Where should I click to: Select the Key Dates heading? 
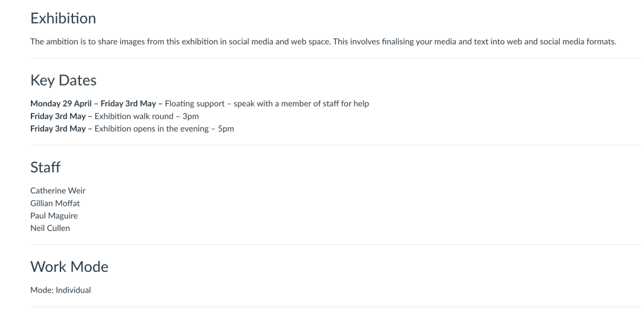(63, 82)
